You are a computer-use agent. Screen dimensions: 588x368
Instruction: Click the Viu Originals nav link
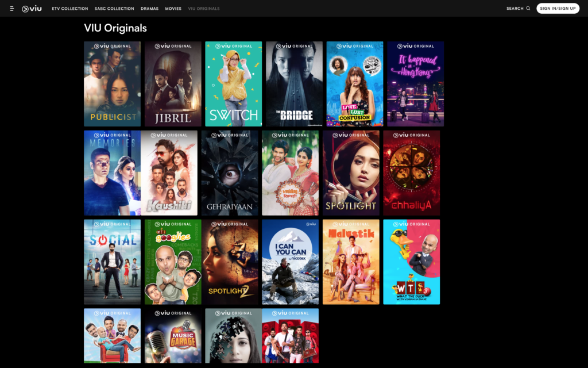point(204,9)
